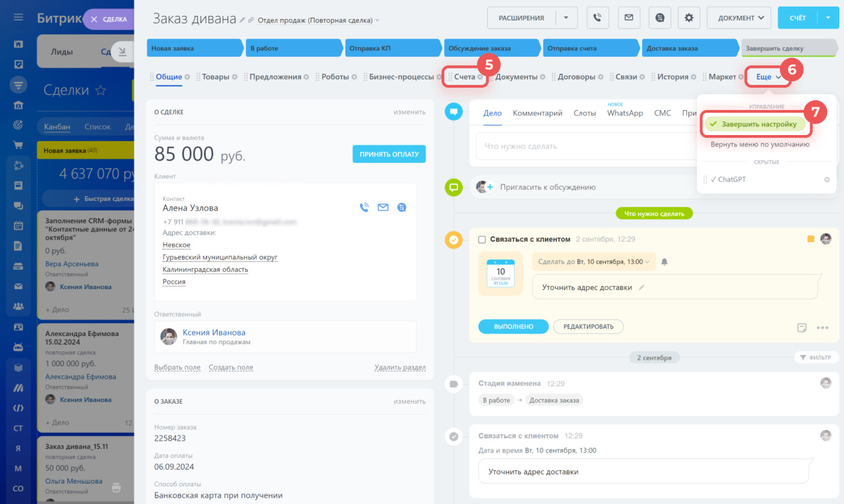Image resolution: width=844 pixels, height=504 pixels.
Task: Click the Создать поле link
Action: (231, 368)
